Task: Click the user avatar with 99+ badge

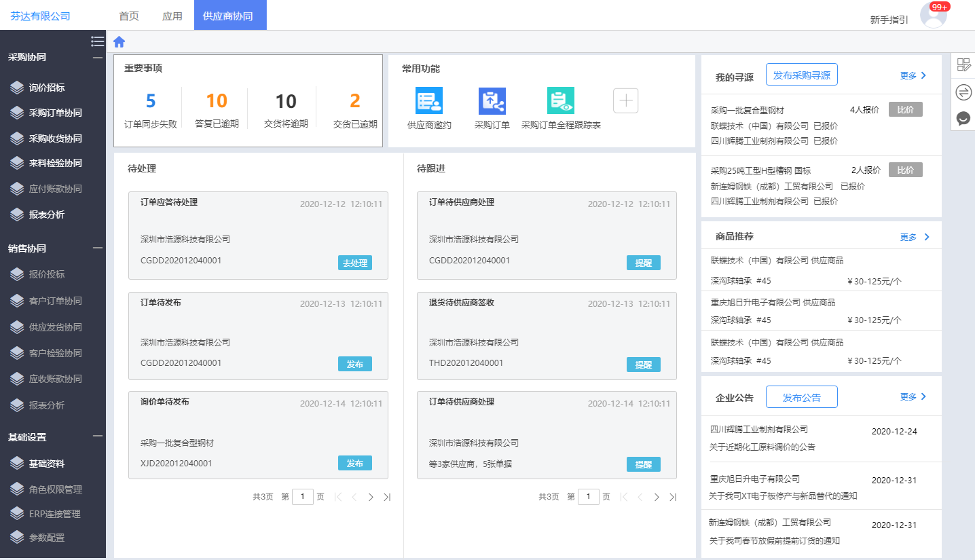Action: [934, 15]
